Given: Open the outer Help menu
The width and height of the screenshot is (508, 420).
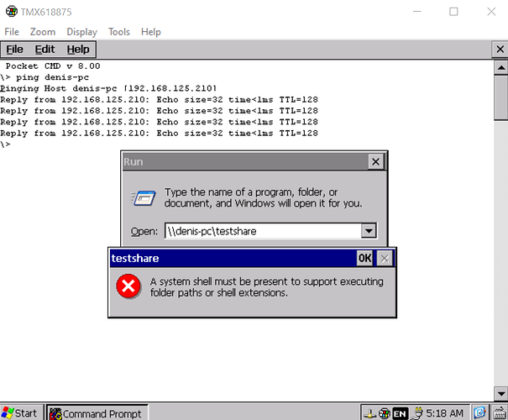Looking at the screenshot, I should (150, 32).
